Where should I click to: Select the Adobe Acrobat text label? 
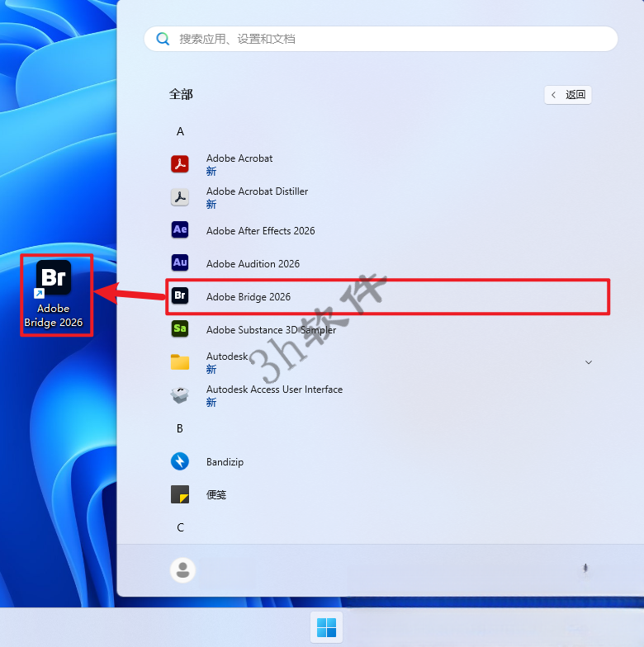239,158
